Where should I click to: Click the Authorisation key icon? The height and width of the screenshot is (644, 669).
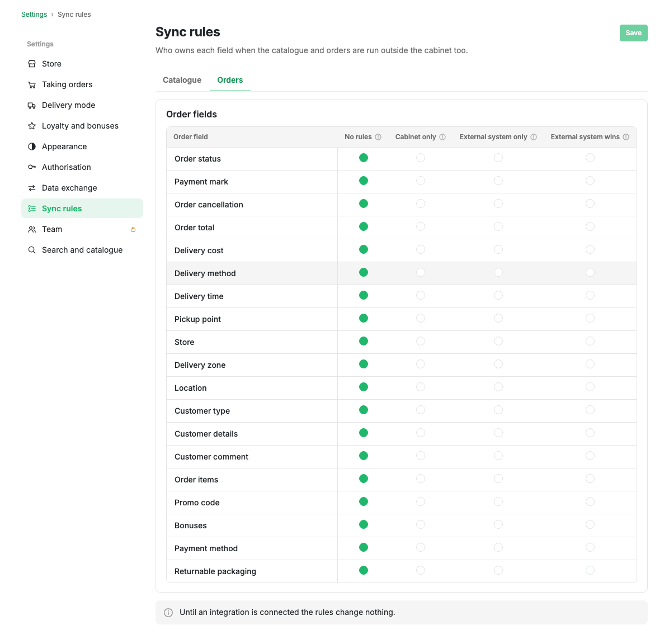click(x=31, y=167)
